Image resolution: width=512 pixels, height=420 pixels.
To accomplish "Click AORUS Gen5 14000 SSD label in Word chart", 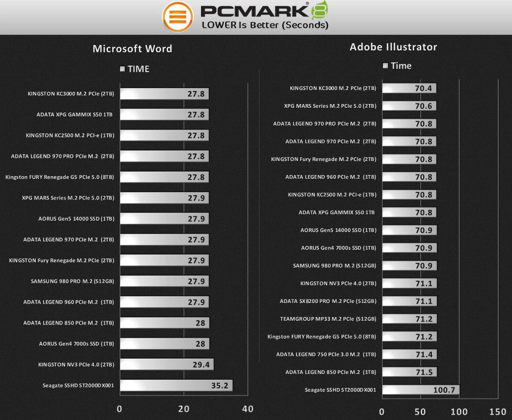I will click(76, 218).
